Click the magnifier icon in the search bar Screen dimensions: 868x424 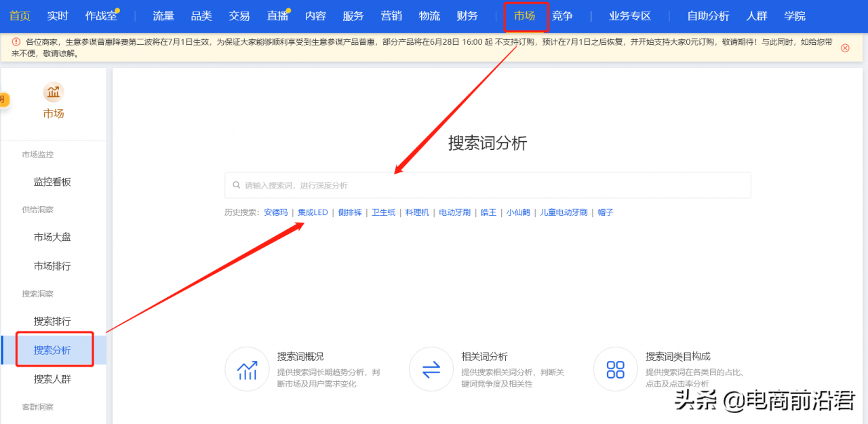pyautogui.click(x=236, y=185)
